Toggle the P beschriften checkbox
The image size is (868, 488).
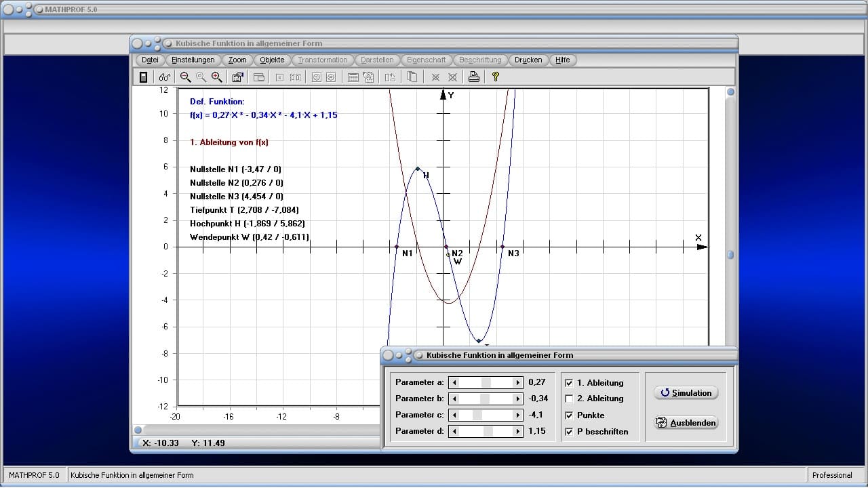(569, 432)
